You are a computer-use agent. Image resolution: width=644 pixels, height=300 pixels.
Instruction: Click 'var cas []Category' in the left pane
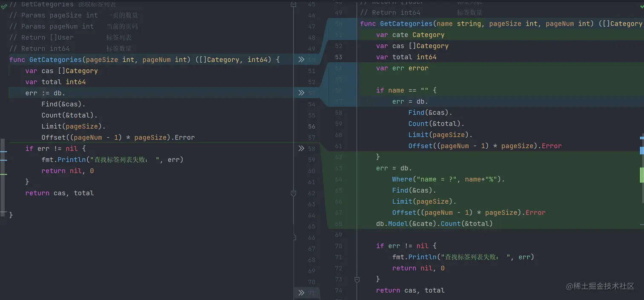pos(61,71)
